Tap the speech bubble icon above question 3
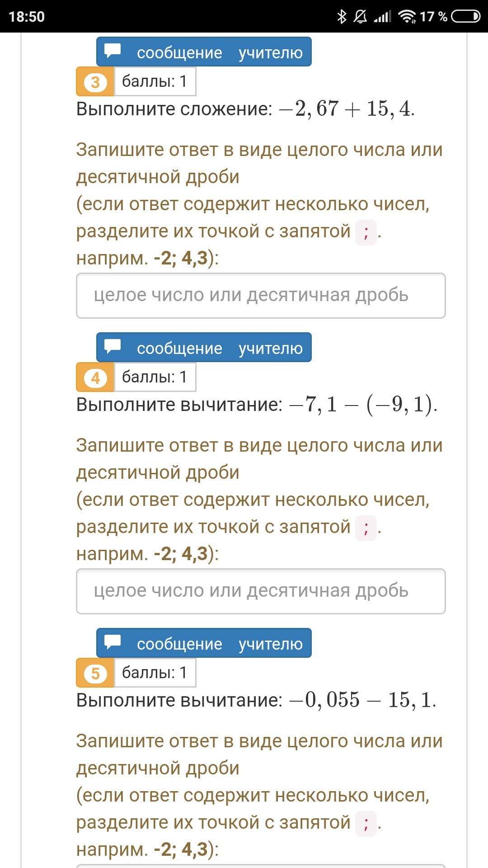This screenshot has width=488, height=868. pos(113,50)
